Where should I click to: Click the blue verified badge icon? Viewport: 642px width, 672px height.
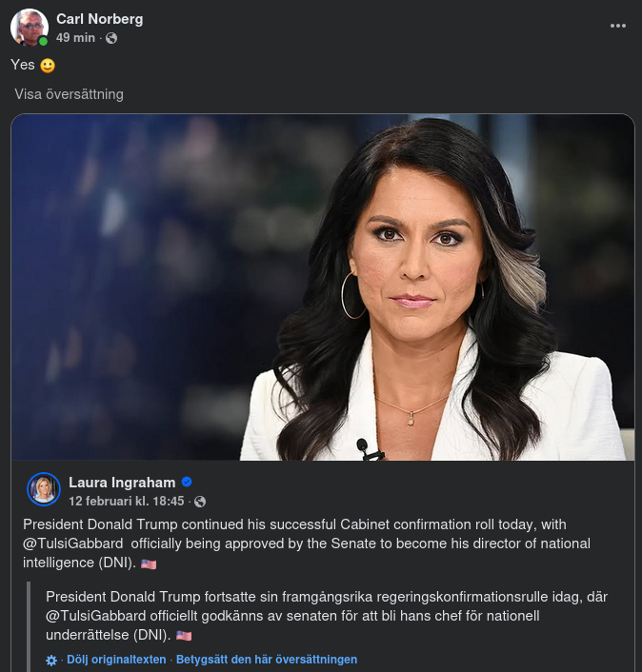(188, 483)
